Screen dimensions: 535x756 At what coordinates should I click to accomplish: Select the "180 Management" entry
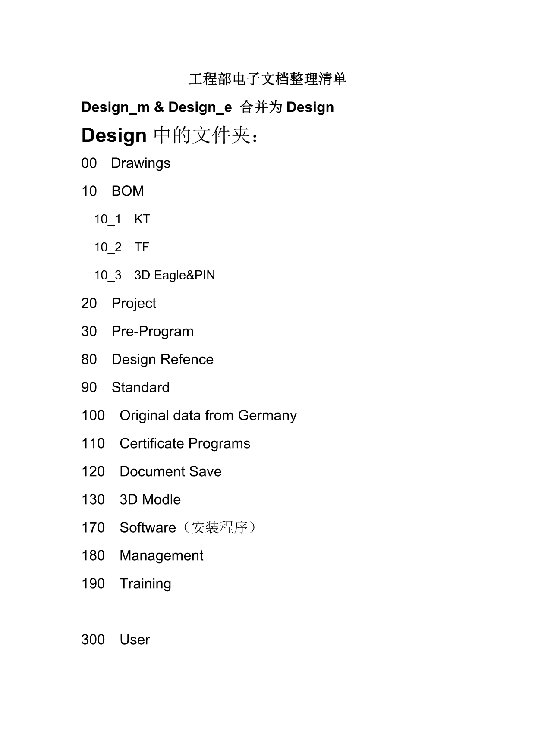[142, 555]
